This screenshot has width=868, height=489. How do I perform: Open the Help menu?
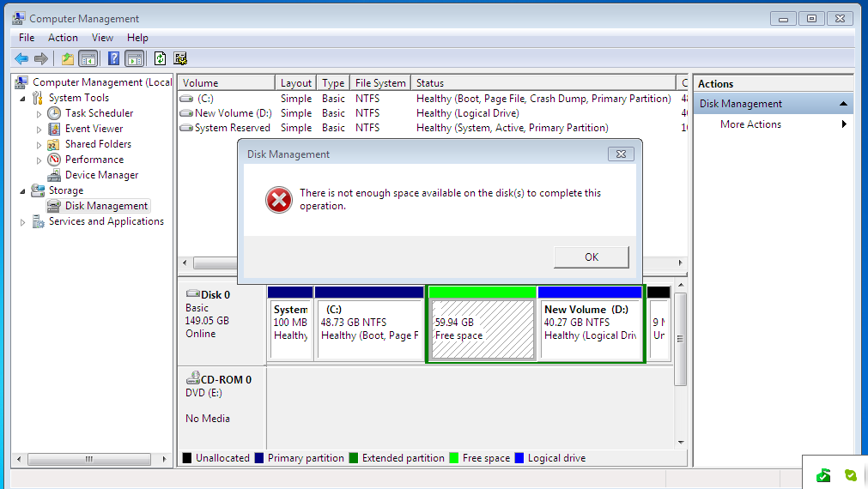(137, 38)
